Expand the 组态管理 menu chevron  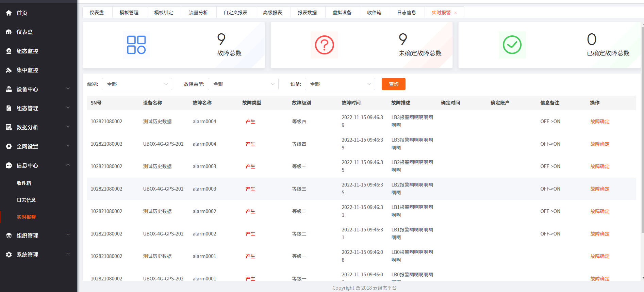(x=68, y=108)
